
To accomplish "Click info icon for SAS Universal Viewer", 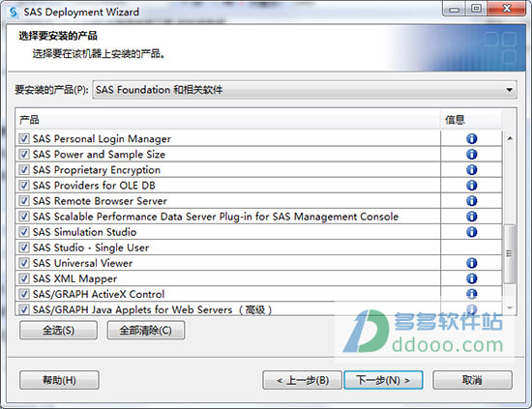I will 472,263.
